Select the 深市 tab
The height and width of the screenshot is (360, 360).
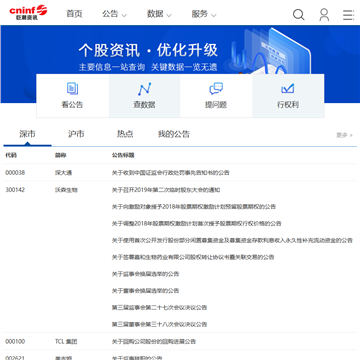[x=27, y=134]
